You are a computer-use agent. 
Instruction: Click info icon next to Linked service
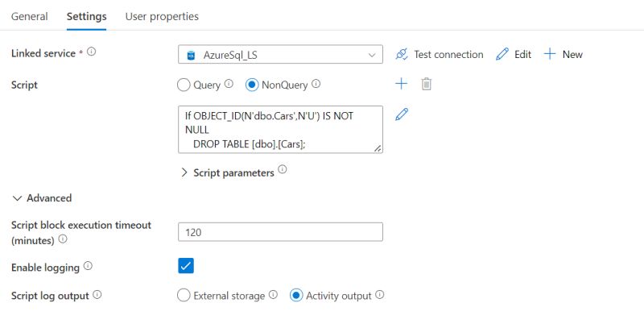pyautogui.click(x=91, y=52)
